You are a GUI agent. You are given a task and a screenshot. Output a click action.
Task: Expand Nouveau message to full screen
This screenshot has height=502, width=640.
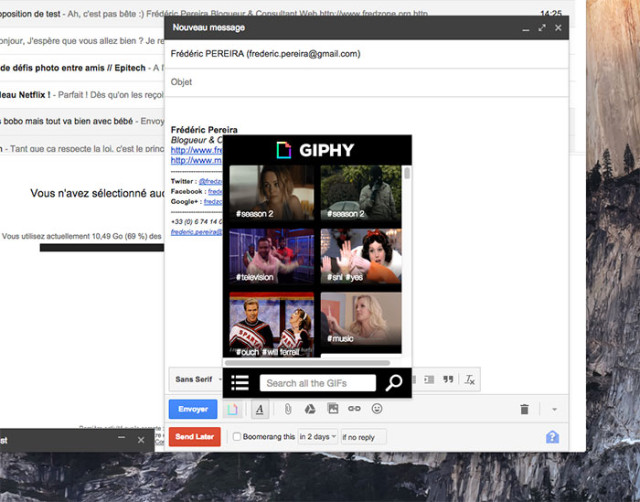pos(542,28)
